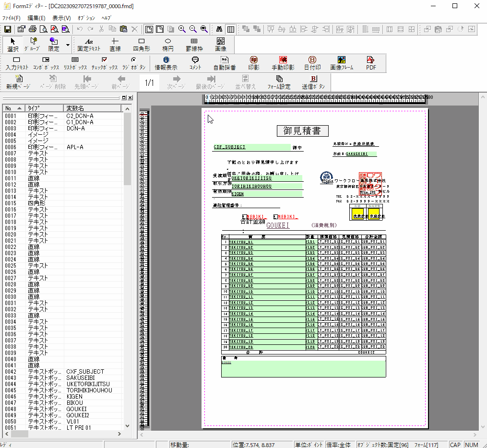The height and width of the screenshot is (448, 487).
Task: Select list row 0042 CXF_SUBJECT
Action: pos(63,372)
